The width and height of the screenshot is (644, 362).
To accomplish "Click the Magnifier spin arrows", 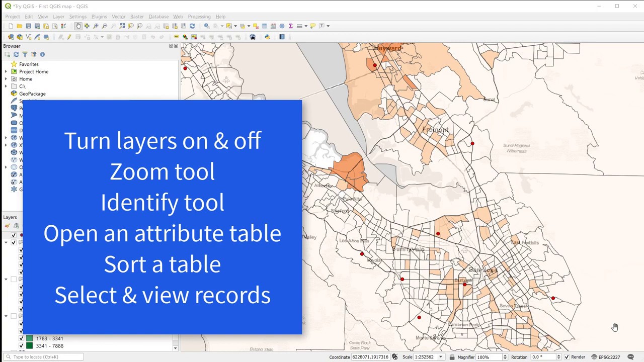I will click(x=505, y=357).
